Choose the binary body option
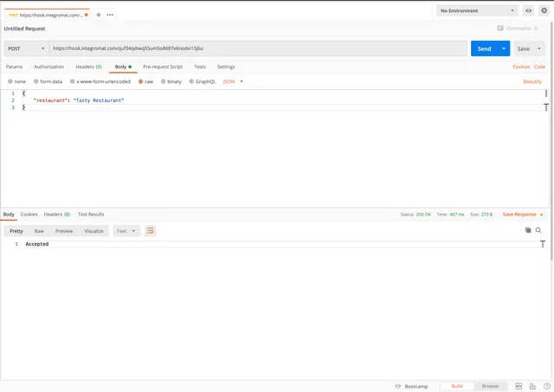 point(171,81)
